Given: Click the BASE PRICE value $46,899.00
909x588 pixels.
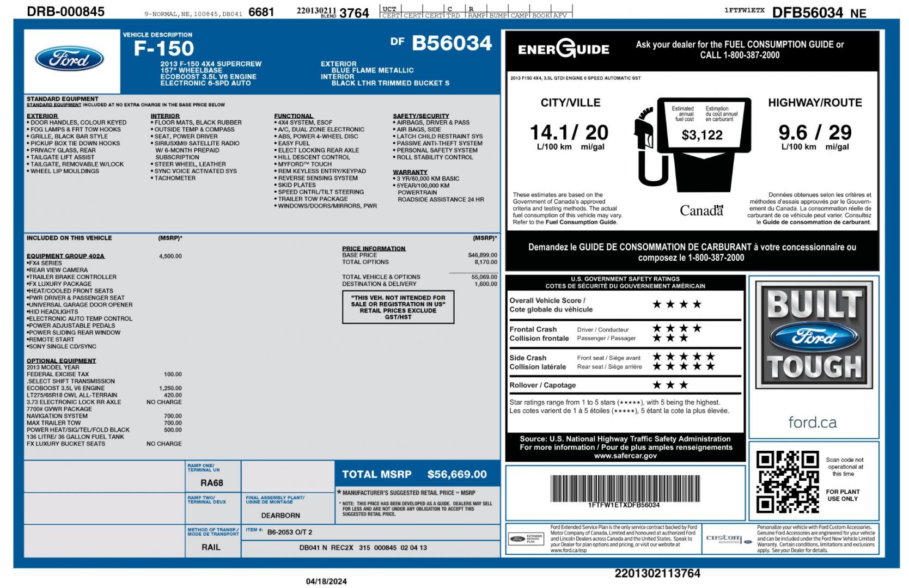Looking at the screenshot, I should point(483,255).
